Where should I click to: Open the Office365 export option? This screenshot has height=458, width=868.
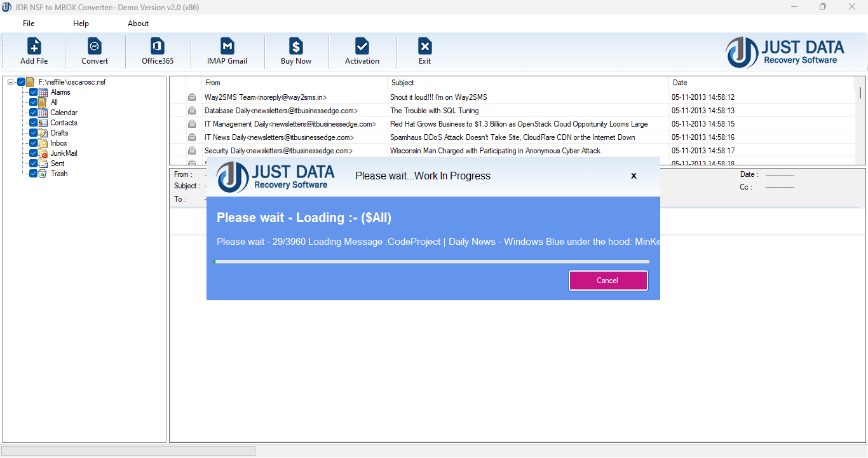click(x=158, y=46)
